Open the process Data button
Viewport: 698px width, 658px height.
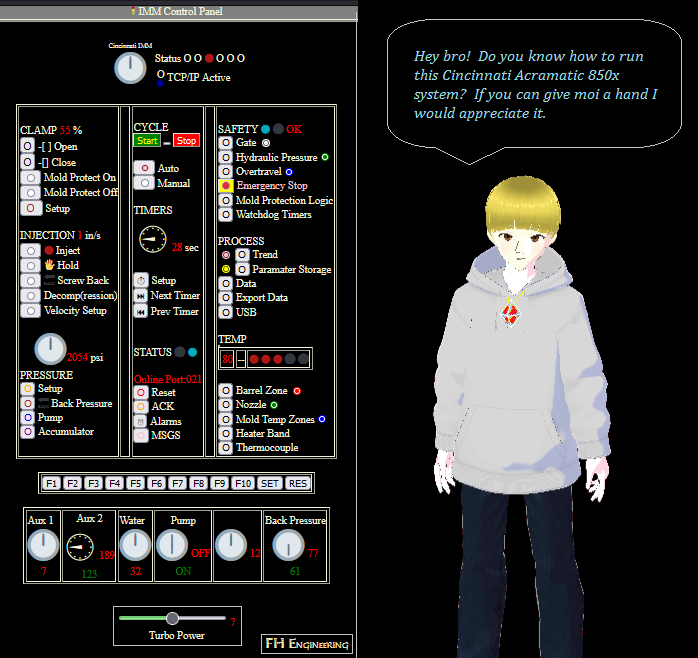(226, 284)
